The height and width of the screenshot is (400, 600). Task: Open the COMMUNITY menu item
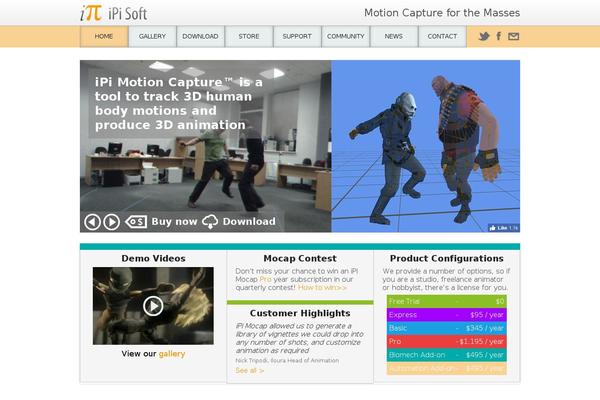point(346,36)
